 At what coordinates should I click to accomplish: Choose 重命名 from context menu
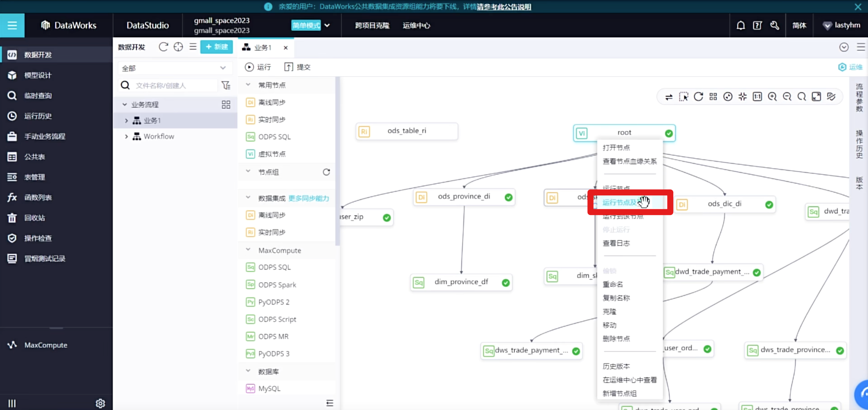[613, 284]
